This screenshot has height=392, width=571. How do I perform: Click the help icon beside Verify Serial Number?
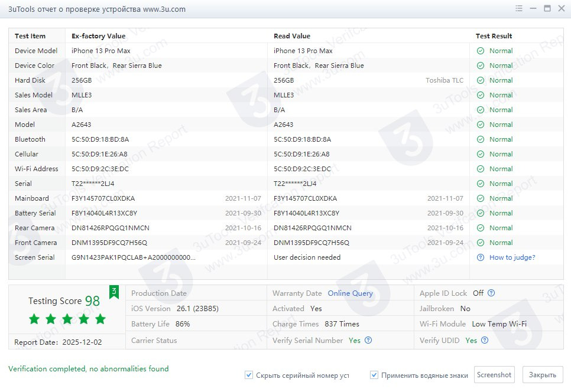[x=368, y=341]
